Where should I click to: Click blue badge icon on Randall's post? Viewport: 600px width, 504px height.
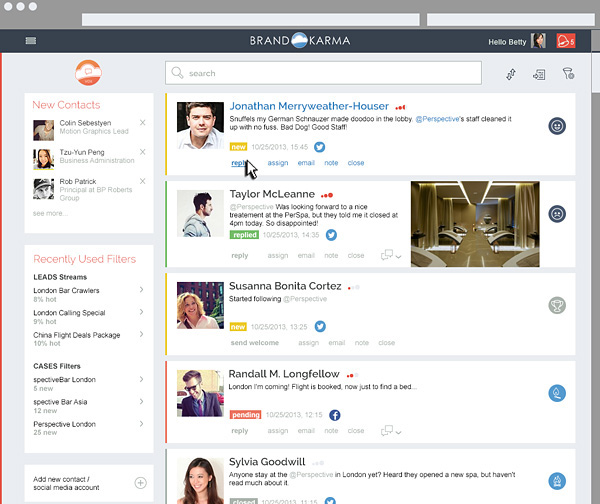point(557,393)
